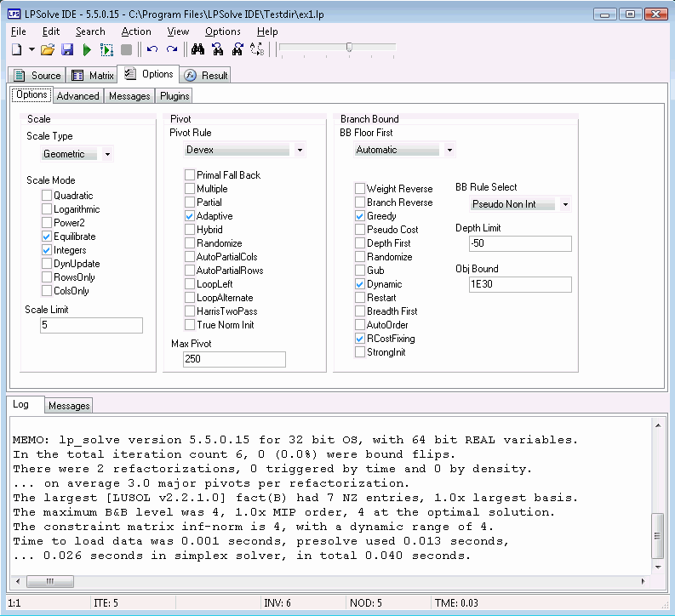Uncheck the Adaptive pivot option
Image resolution: width=675 pixels, height=616 pixels.
pos(190,216)
